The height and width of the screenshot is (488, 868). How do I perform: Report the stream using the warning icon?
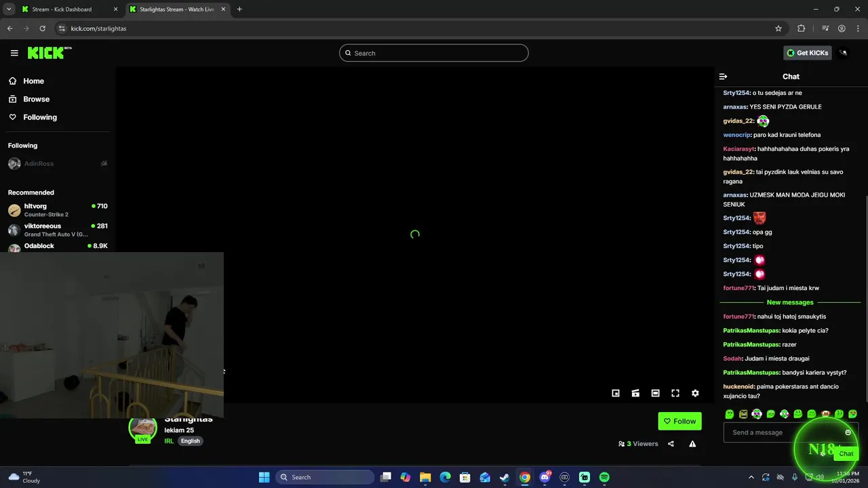click(x=692, y=444)
